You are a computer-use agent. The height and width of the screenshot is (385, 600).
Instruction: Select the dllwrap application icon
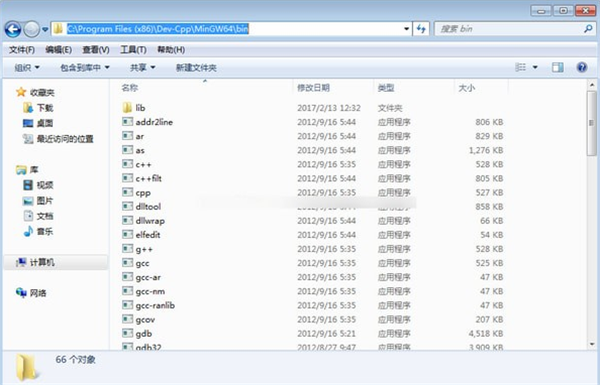pyautogui.click(x=127, y=220)
